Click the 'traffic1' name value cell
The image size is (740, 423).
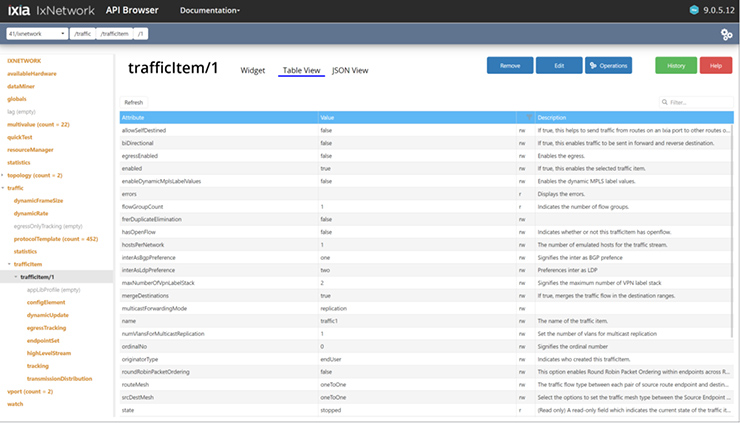point(417,321)
